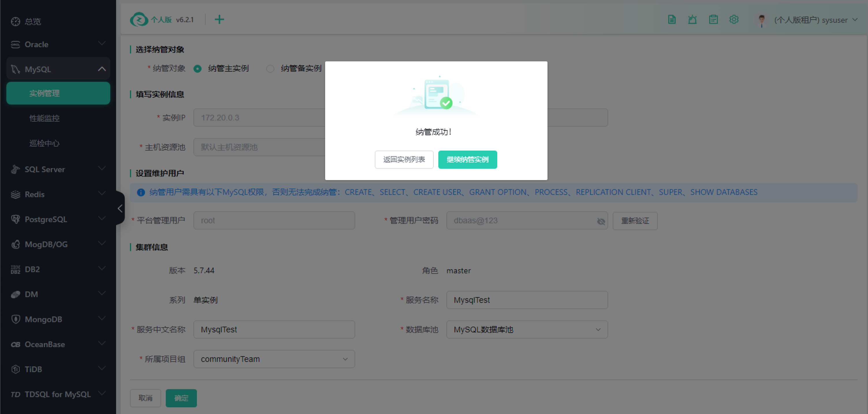Open the 数据库池 dropdown

[527, 329]
